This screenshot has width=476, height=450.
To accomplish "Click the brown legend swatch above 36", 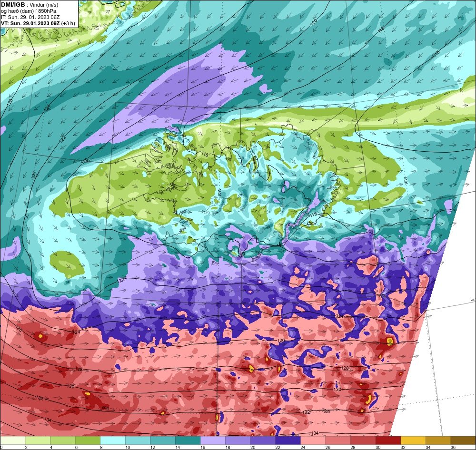I will coord(463,440).
